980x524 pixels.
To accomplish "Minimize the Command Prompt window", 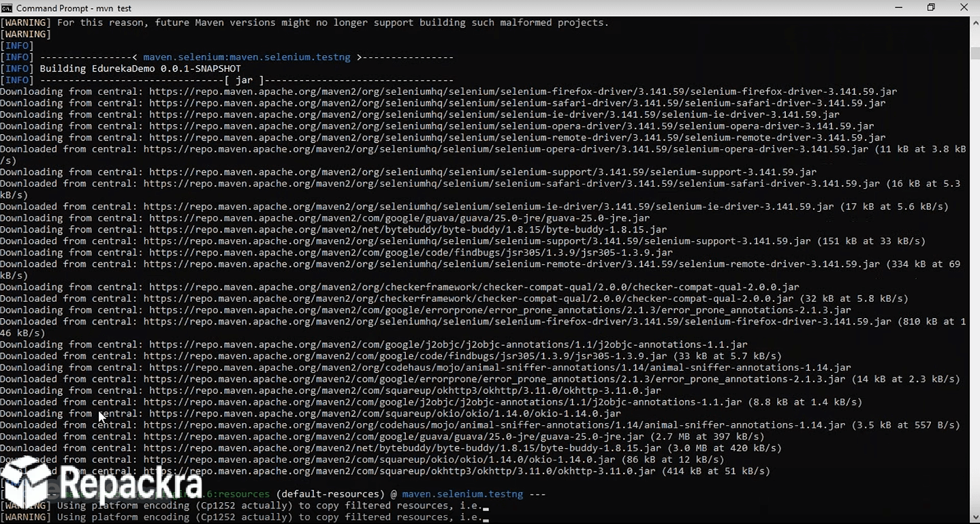I will coord(899,7).
